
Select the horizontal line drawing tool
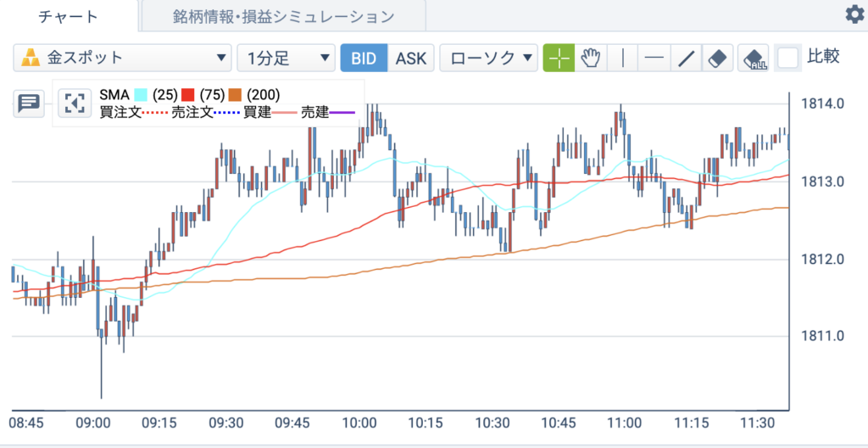coord(654,59)
